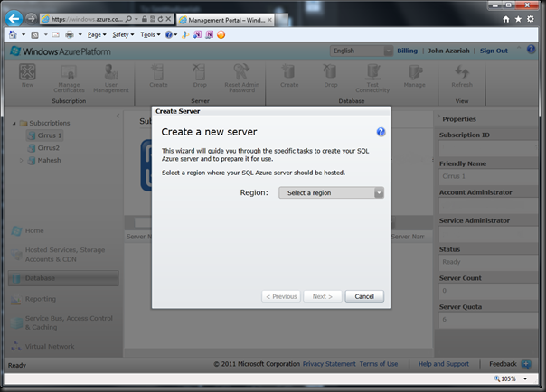
Task: Open the Privacy Statement link
Action: pos(329,364)
